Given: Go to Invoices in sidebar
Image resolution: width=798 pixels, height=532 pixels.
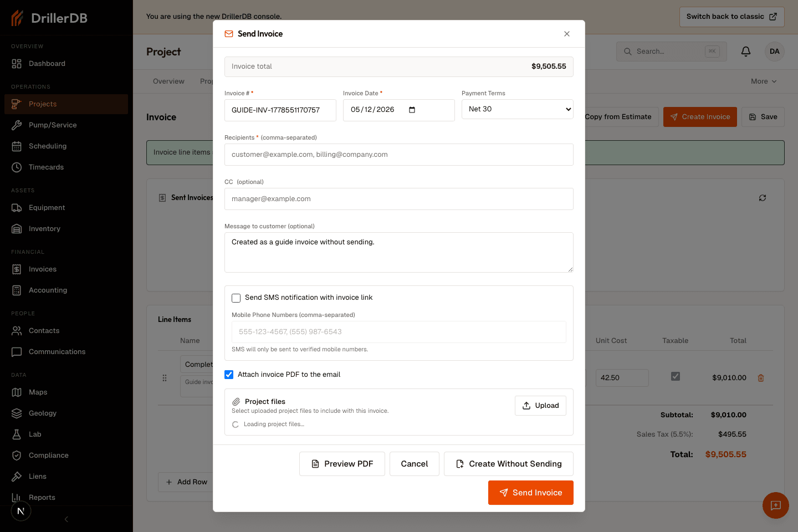Looking at the screenshot, I should point(66,269).
